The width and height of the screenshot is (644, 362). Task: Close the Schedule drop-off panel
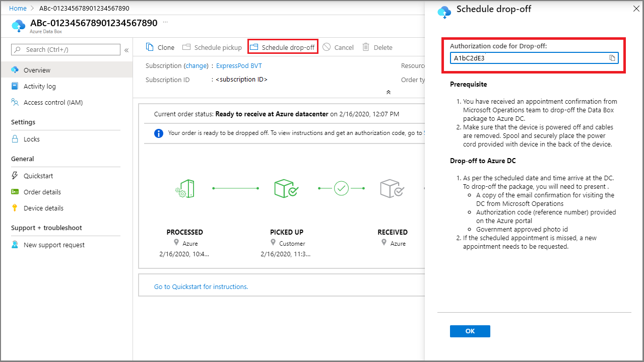[x=636, y=9]
